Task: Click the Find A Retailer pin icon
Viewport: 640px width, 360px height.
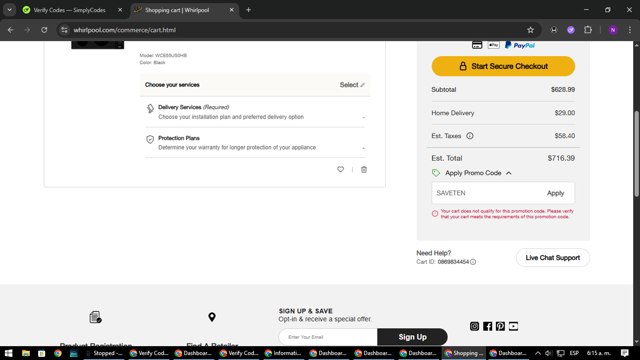Action: (212, 317)
